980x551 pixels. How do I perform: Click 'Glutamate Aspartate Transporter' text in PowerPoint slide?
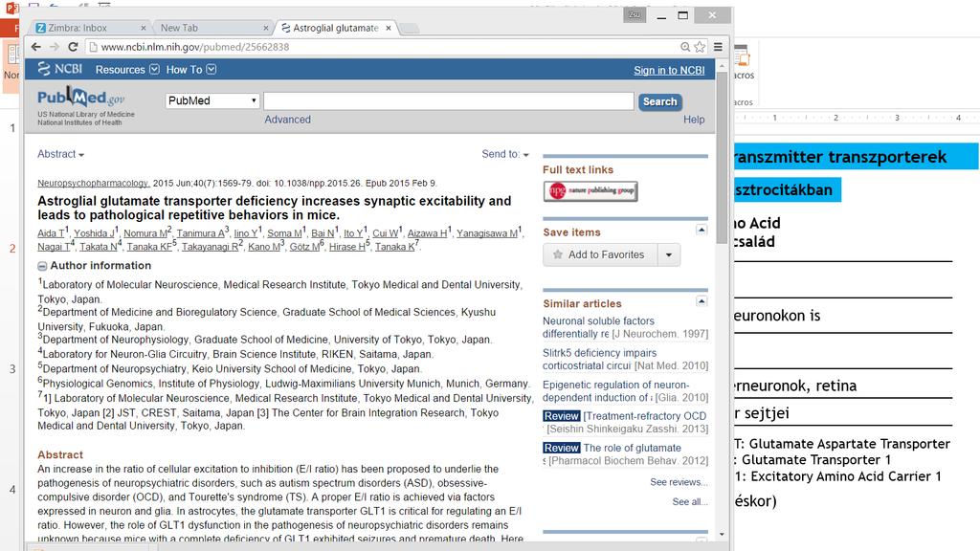click(850, 444)
